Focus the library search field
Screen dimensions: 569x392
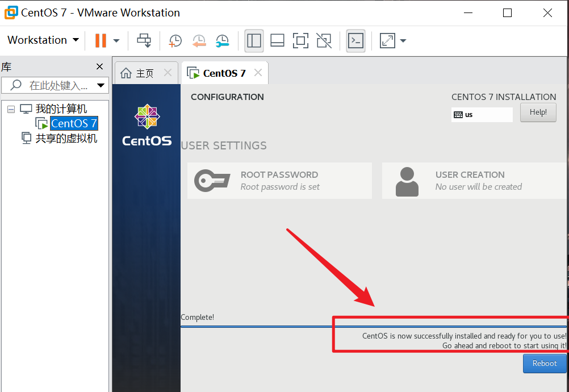(55, 86)
